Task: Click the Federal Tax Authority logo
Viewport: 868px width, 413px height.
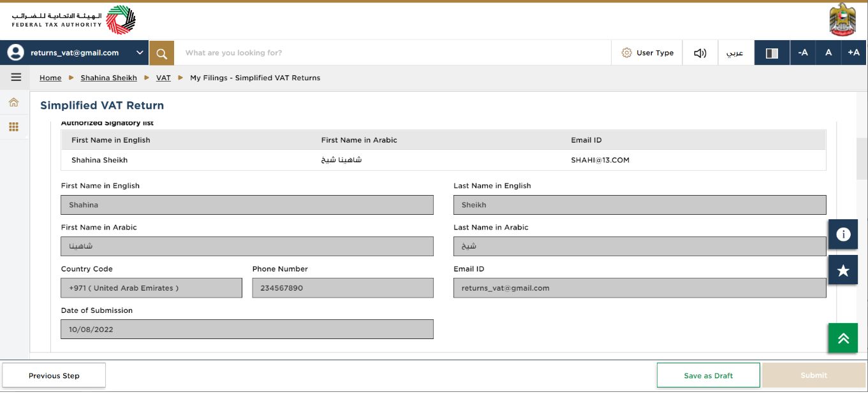Action: point(73,20)
